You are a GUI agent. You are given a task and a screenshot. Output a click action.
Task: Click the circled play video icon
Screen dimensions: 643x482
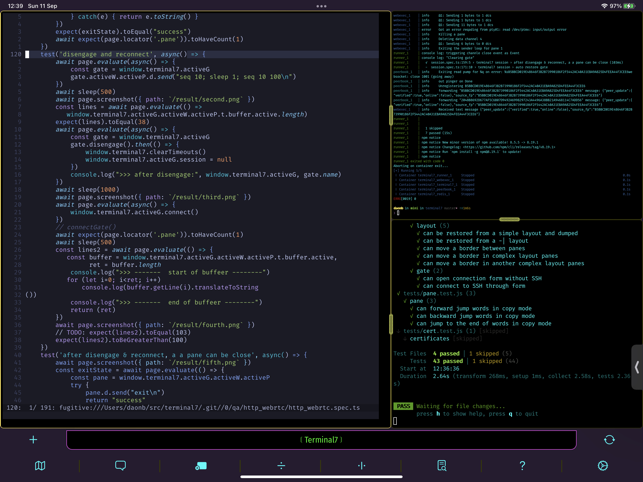(x=602, y=466)
